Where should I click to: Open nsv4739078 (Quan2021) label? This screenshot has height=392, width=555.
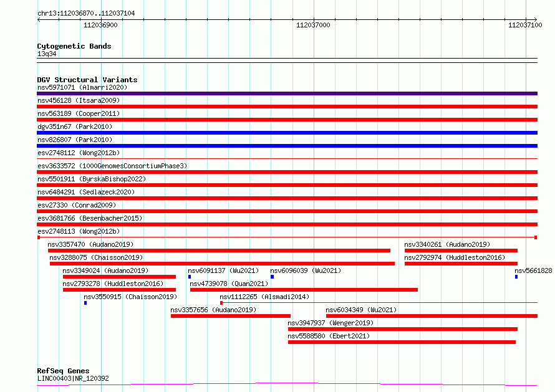(229, 284)
